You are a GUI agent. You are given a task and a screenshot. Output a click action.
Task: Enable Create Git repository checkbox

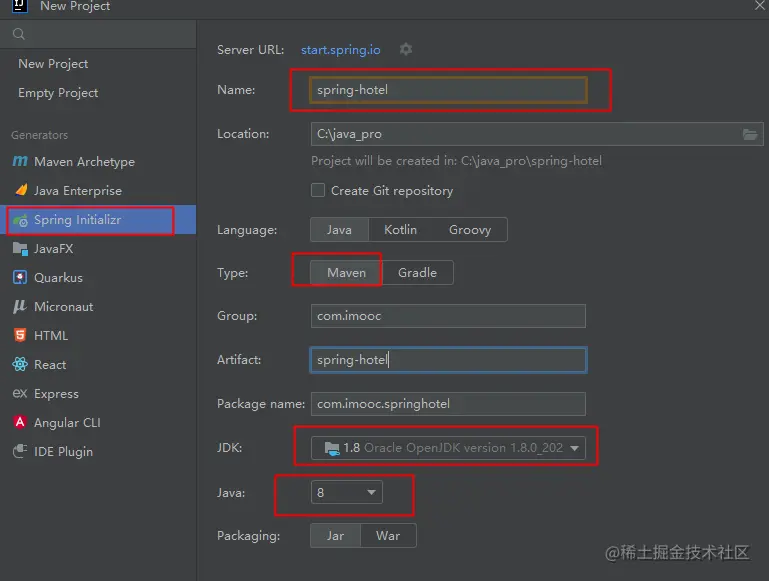click(x=318, y=190)
